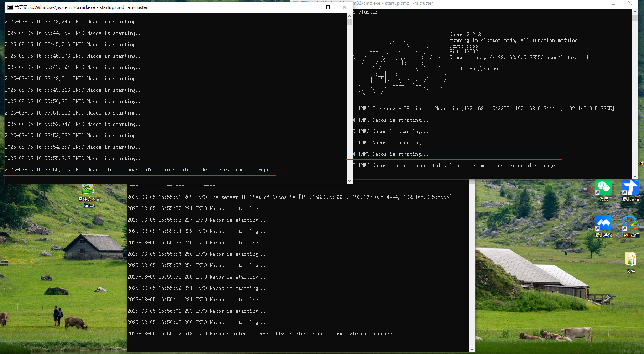The width and height of the screenshot is (644, 354).
Task: Click scrollbar thumb in front-left cmd window
Action: (x=349, y=22)
